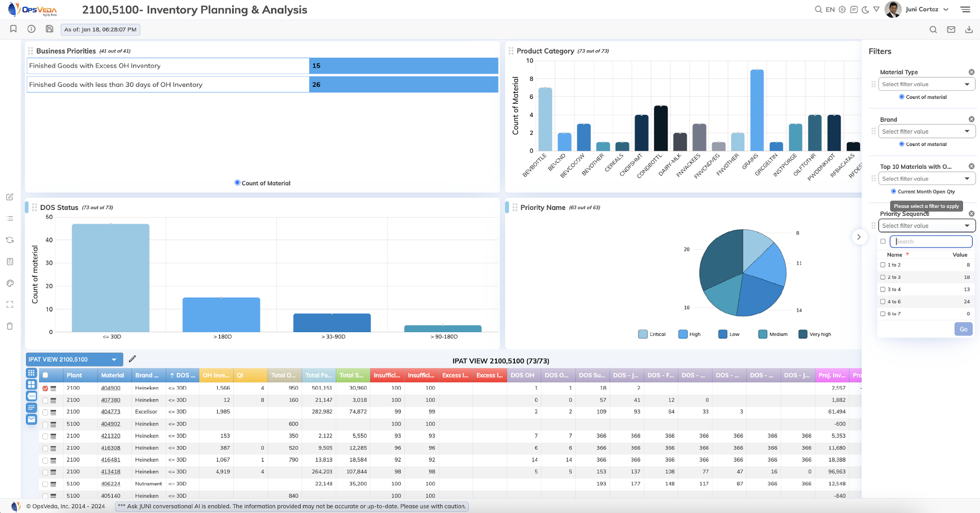The width and height of the screenshot is (980, 513).
Task: Open material 421320 link
Action: pos(110,436)
